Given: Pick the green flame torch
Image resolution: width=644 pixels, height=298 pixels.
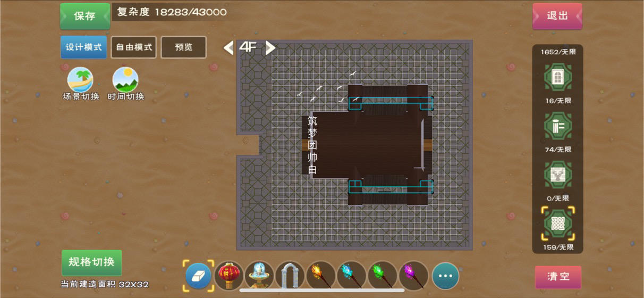Looking at the screenshot, I should tap(383, 276).
